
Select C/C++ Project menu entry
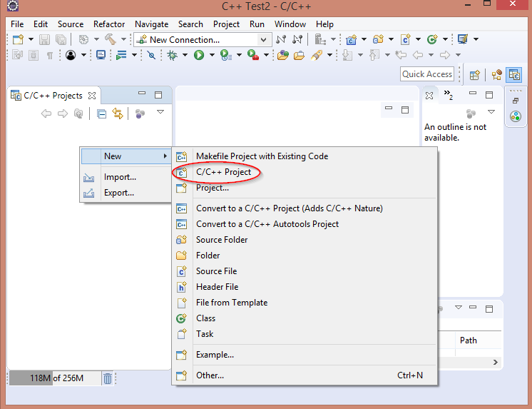pos(223,172)
